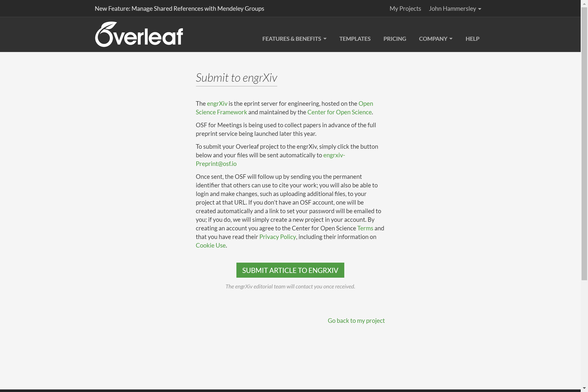
Task: Open the engrxiv-Preprint@osf.io email link
Action: point(270,159)
